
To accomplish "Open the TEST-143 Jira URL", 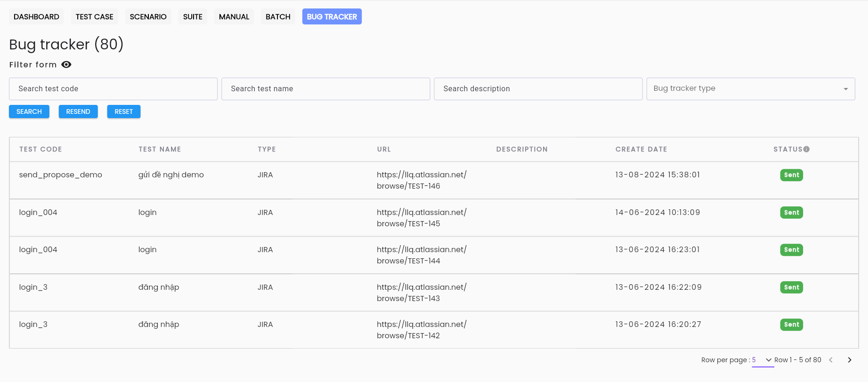I will point(422,293).
